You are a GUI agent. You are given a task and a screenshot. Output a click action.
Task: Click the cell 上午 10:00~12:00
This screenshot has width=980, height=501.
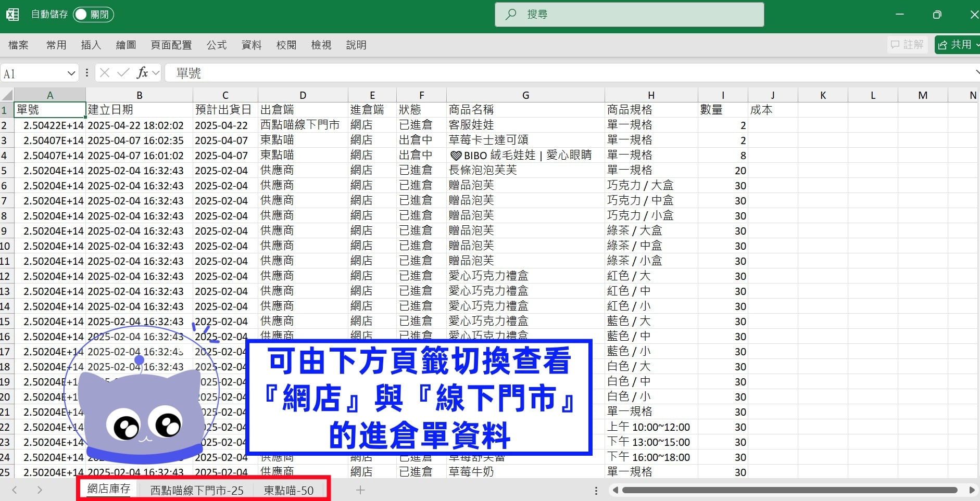[651, 427]
